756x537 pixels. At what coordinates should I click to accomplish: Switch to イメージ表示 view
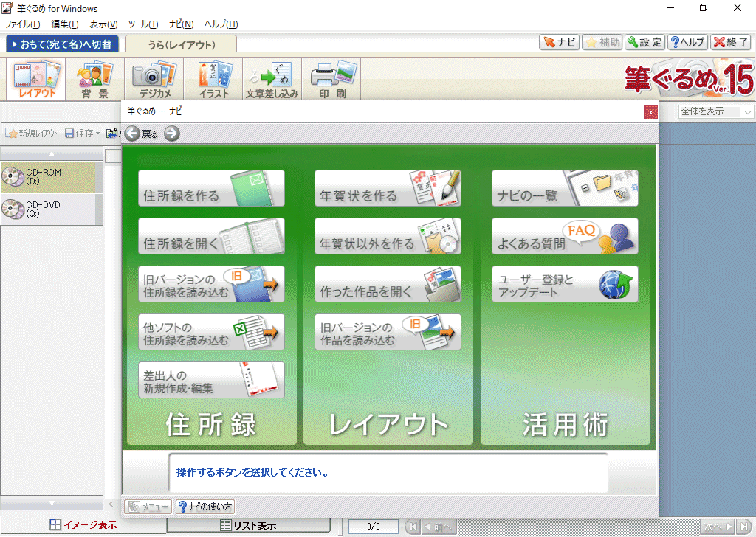pyautogui.click(x=83, y=525)
